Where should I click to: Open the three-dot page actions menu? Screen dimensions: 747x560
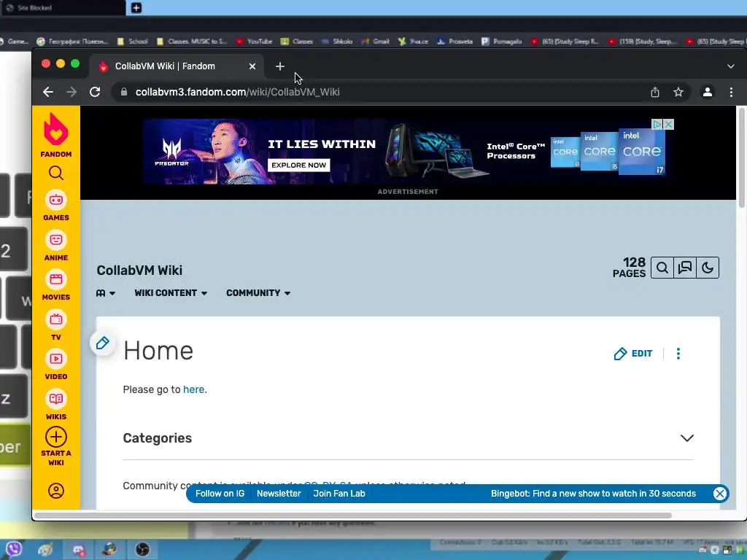(x=678, y=354)
